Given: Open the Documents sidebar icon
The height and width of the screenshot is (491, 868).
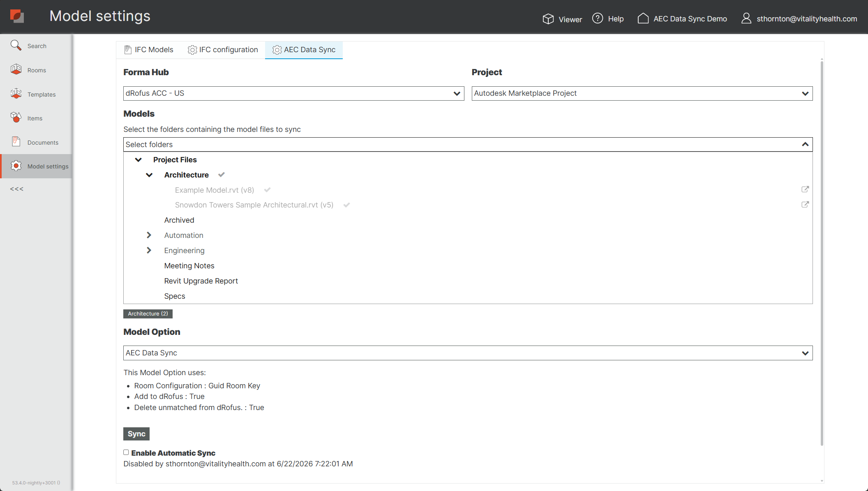Looking at the screenshot, I should (x=16, y=142).
